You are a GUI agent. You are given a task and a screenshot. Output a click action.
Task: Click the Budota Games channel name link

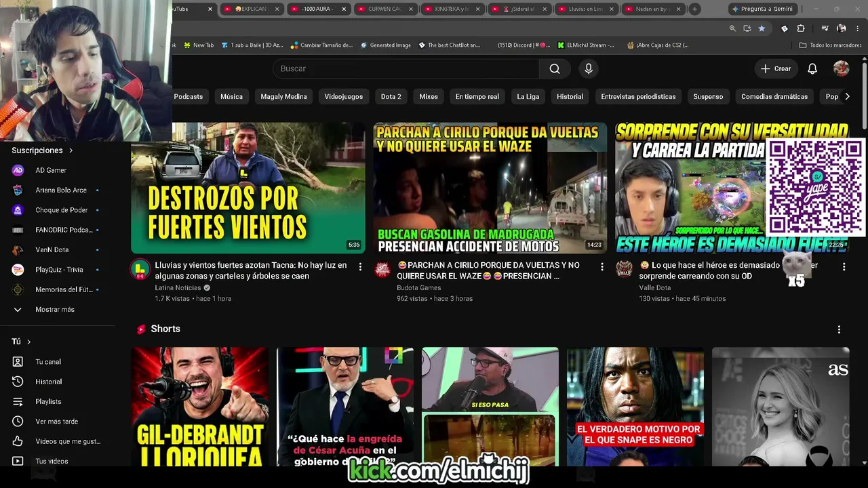click(x=419, y=287)
